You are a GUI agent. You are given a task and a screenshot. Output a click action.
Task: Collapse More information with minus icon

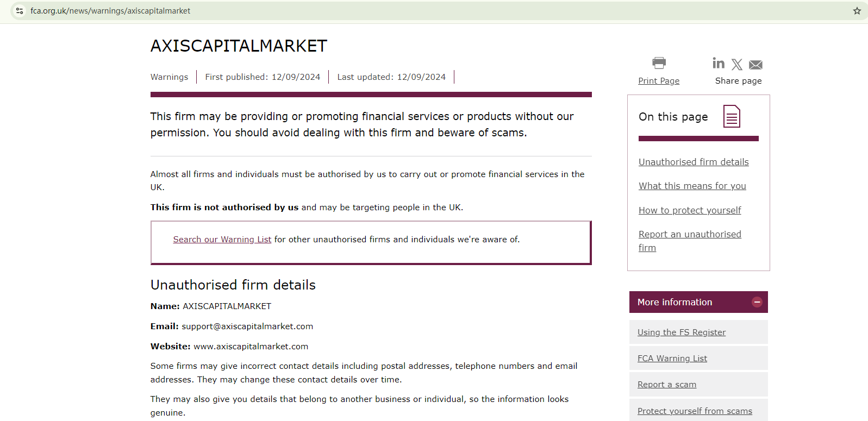757,302
